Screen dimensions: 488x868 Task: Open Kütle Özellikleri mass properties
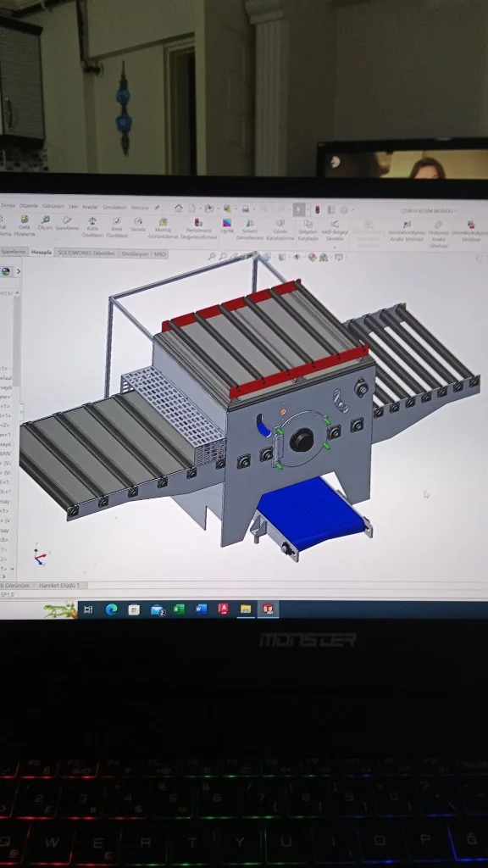pyautogui.click(x=92, y=227)
